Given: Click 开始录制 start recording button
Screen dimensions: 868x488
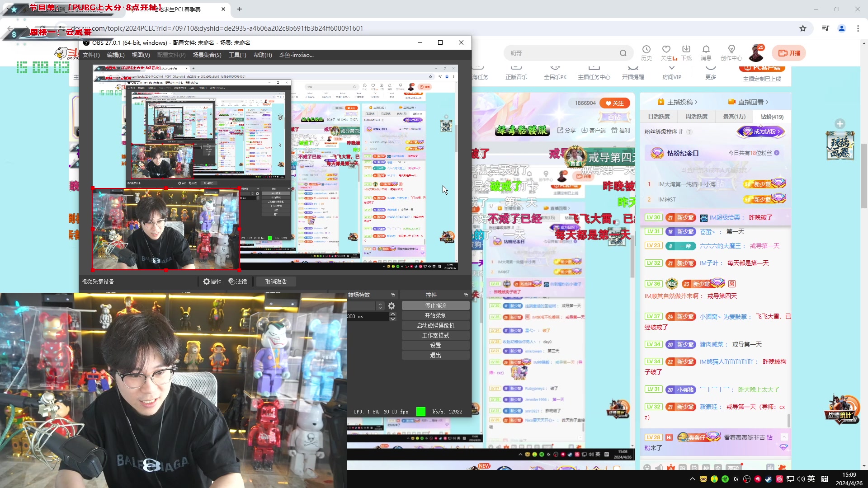Looking at the screenshot, I should click(x=435, y=315).
